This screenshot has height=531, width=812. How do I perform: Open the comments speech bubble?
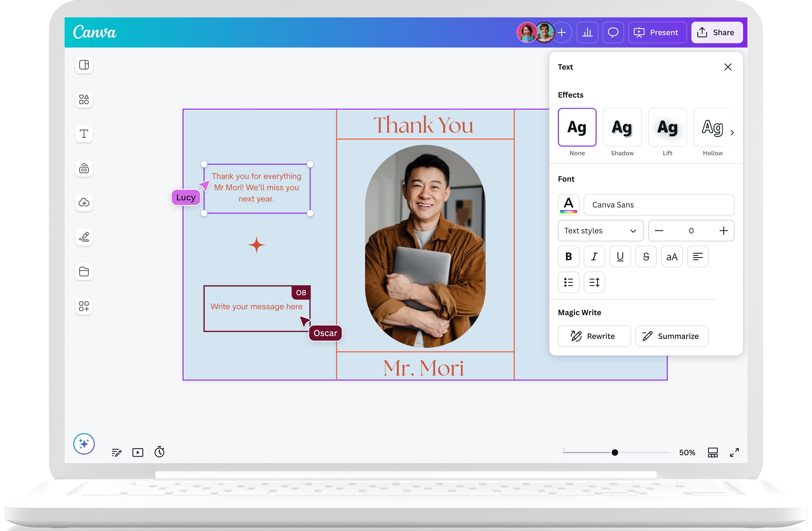click(x=613, y=32)
